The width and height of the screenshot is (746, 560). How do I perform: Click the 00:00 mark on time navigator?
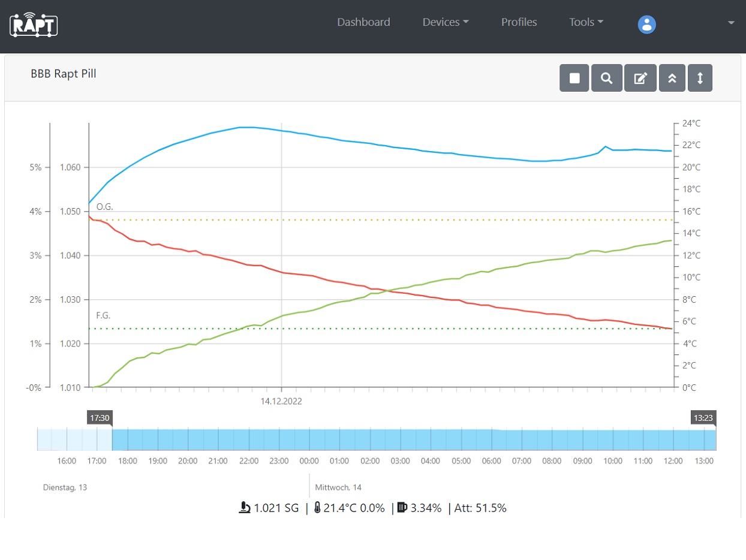[x=309, y=461]
